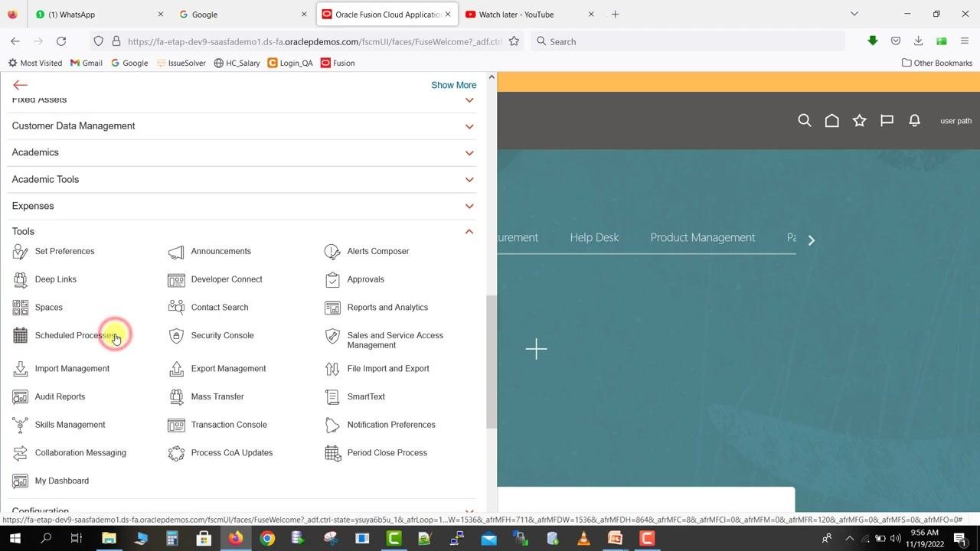Expand Fixed Assets section
The height and width of the screenshot is (551, 980).
click(469, 100)
